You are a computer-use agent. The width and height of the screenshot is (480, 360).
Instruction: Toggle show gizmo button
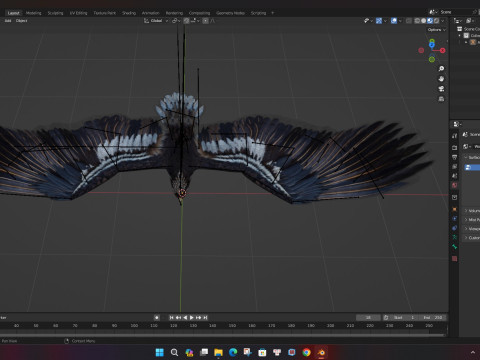pos(379,21)
